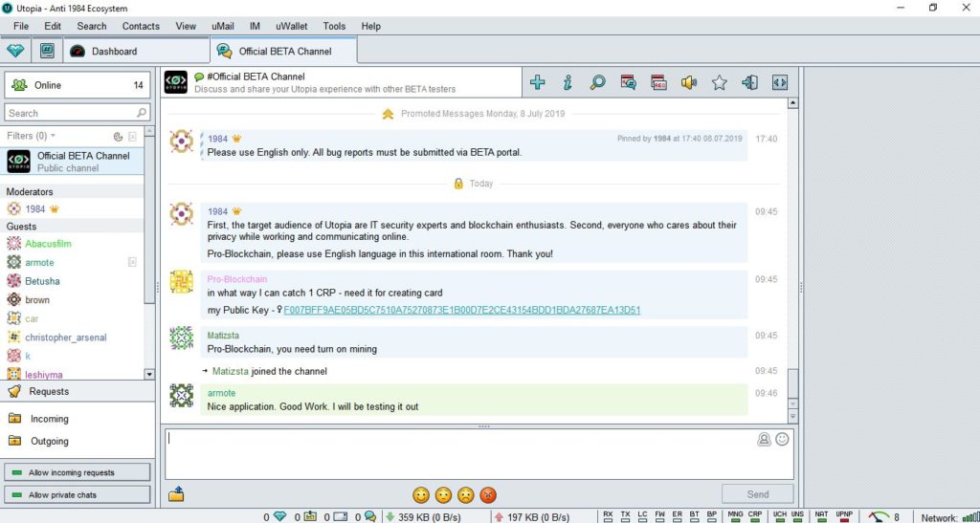The width and height of the screenshot is (980, 523).
Task: Click the side panel arrows icon
Action: pos(779,82)
